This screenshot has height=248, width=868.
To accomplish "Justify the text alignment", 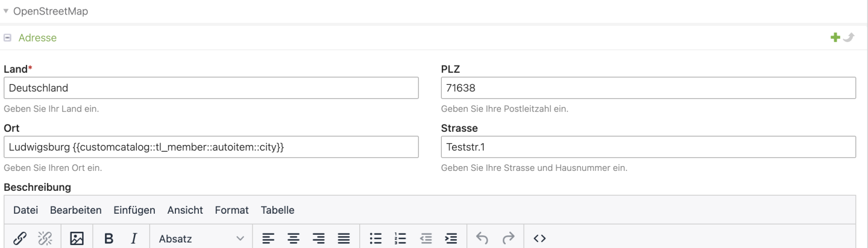I will click(x=342, y=238).
